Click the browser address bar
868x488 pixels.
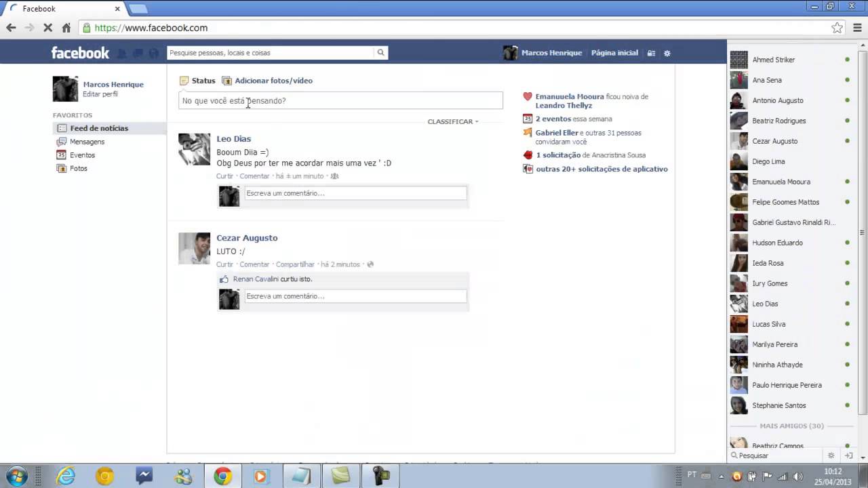click(453, 28)
